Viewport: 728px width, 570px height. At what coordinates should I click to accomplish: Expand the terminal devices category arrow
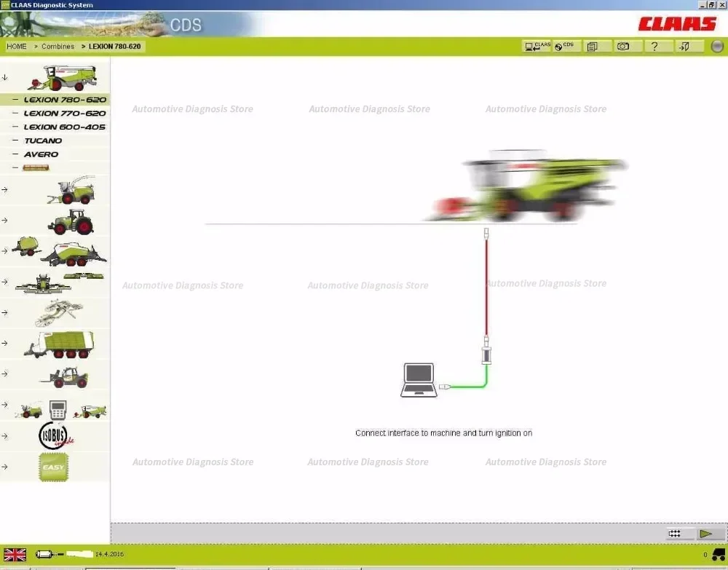click(x=4, y=405)
